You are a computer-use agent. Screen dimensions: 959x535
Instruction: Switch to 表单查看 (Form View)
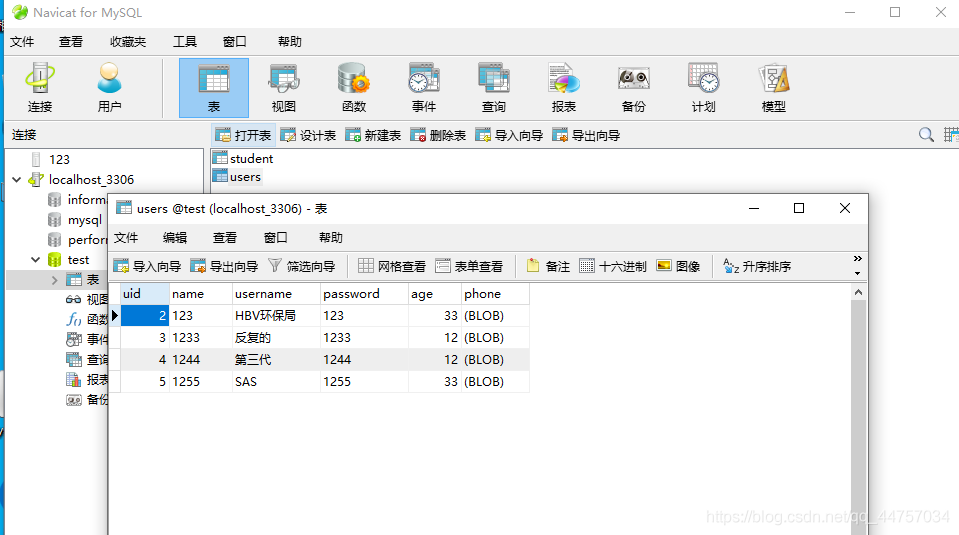pyautogui.click(x=469, y=266)
